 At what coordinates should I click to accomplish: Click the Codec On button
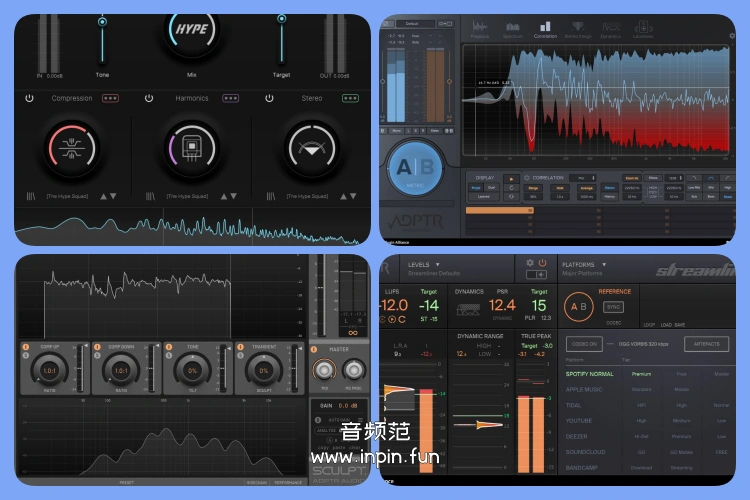click(x=584, y=344)
